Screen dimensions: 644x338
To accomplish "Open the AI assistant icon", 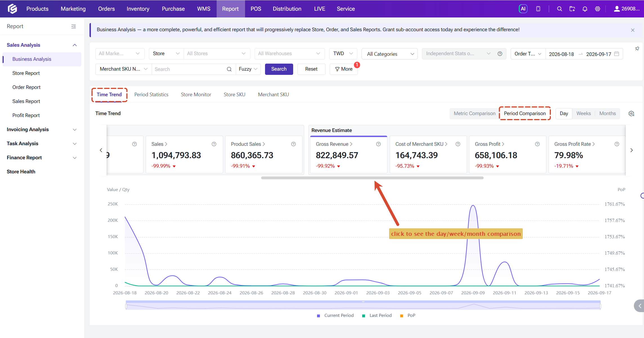I will coord(523,9).
